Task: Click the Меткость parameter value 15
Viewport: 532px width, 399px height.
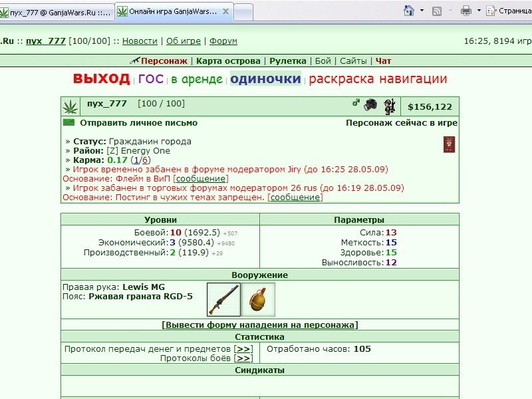Action: pyautogui.click(x=391, y=243)
